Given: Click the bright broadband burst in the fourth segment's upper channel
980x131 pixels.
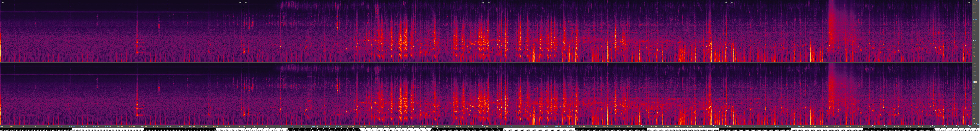Looking at the screenshot, I should click(832, 23).
